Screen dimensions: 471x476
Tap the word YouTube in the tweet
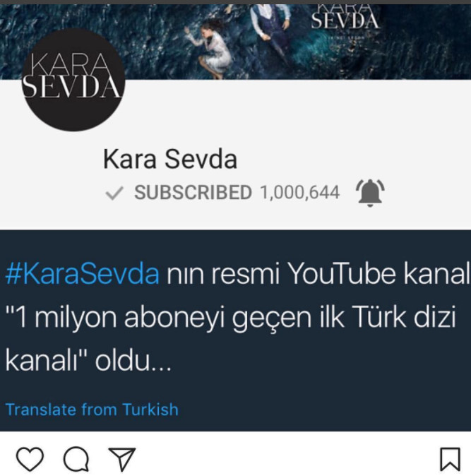(x=341, y=273)
